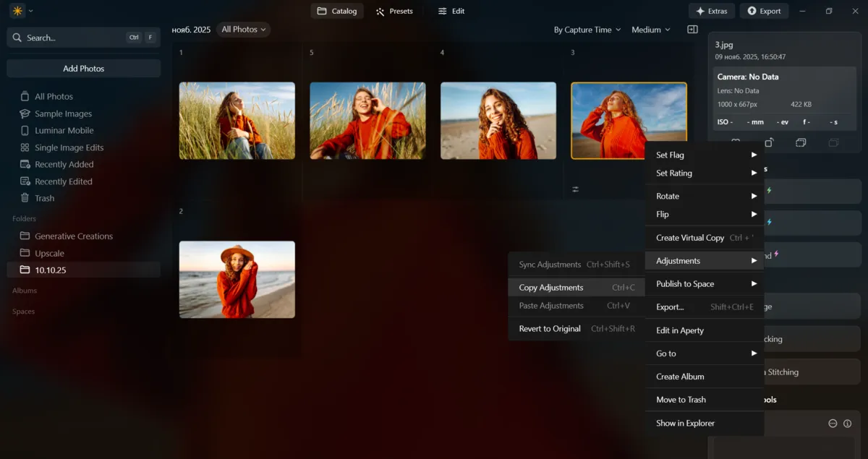Select Move to Trash in context menu
The width and height of the screenshot is (868, 459).
pyautogui.click(x=681, y=400)
